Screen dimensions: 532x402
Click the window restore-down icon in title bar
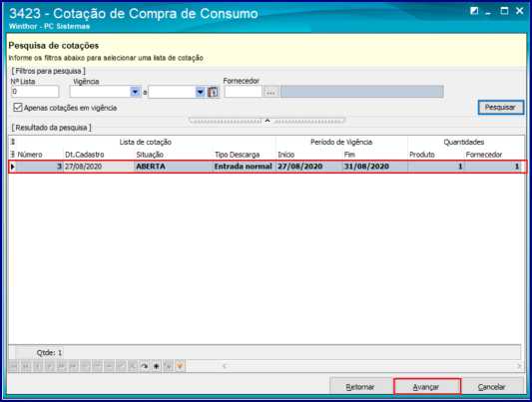click(x=474, y=11)
